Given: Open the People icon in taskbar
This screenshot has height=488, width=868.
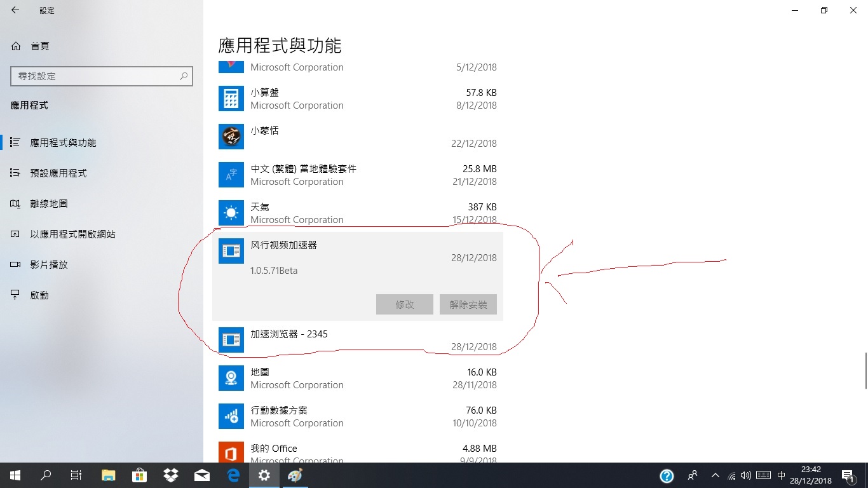Looking at the screenshot, I should (693, 475).
